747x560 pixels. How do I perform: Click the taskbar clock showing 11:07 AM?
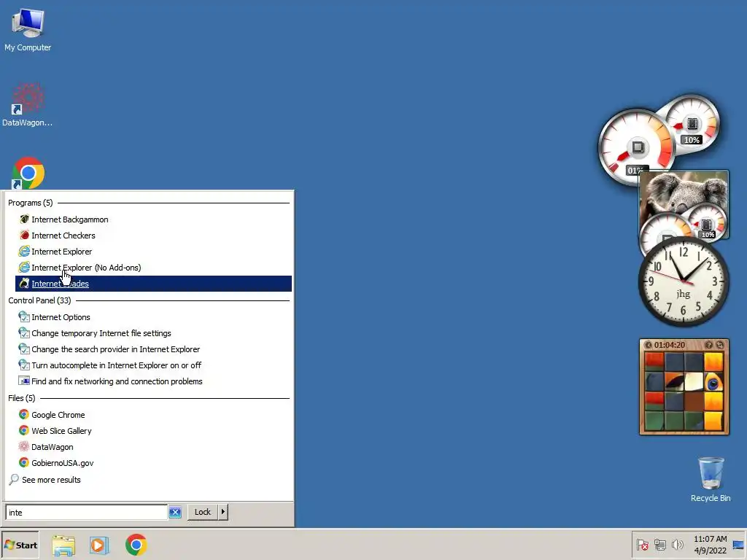[710, 545]
